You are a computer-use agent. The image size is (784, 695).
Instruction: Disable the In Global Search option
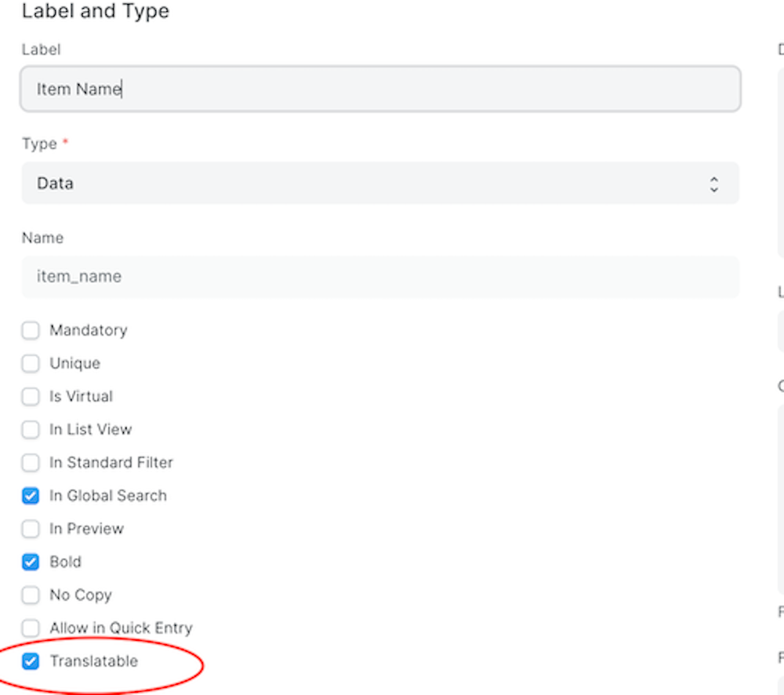(30, 495)
